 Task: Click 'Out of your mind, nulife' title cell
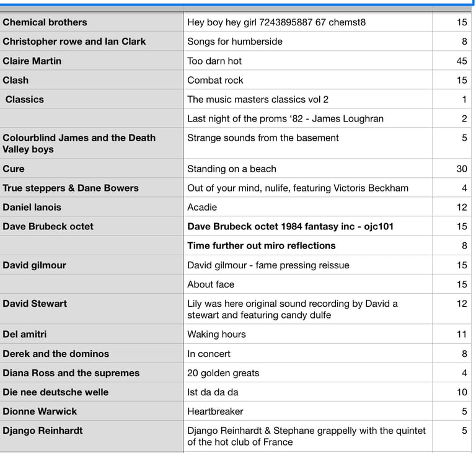tap(308, 188)
